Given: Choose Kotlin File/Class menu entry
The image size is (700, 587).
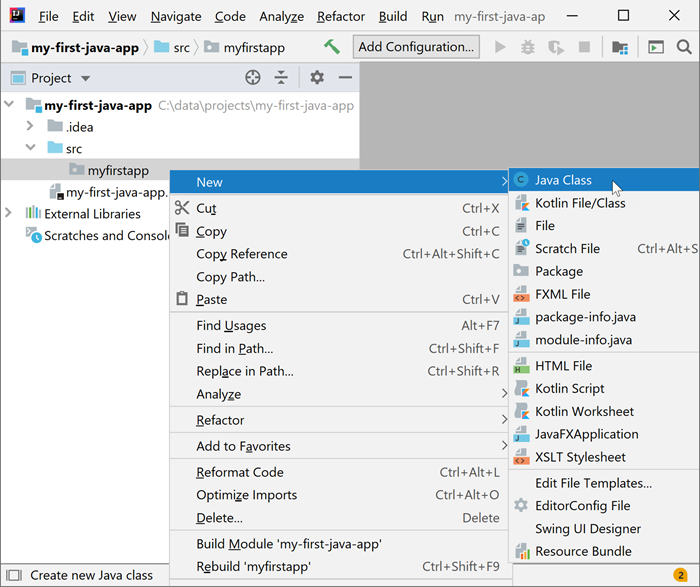Looking at the screenshot, I should pos(580,203).
